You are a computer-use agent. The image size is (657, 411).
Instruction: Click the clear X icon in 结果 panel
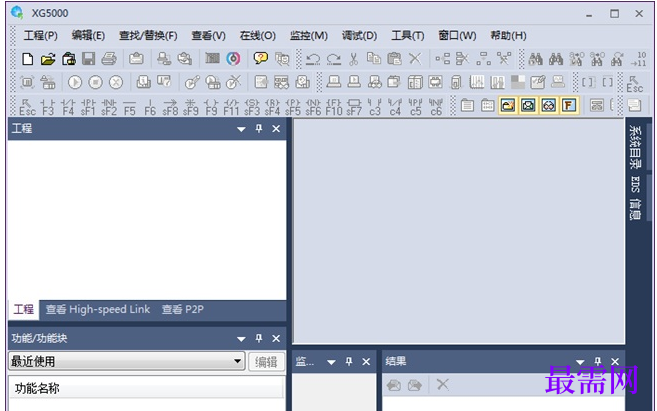[x=442, y=384]
